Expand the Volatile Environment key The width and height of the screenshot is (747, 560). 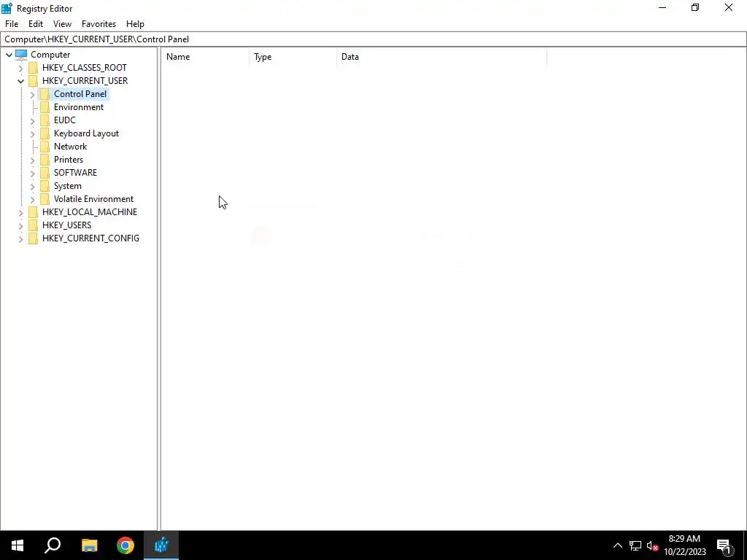[x=32, y=199]
